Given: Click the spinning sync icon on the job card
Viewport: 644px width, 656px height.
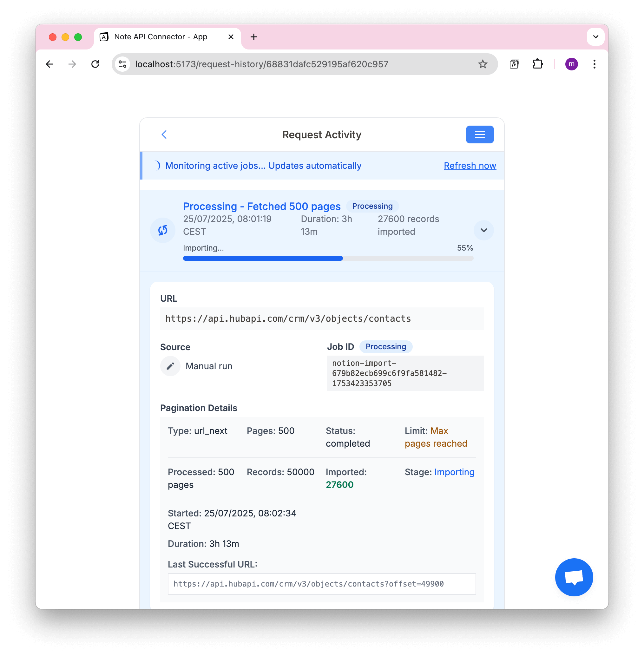Looking at the screenshot, I should coord(162,230).
